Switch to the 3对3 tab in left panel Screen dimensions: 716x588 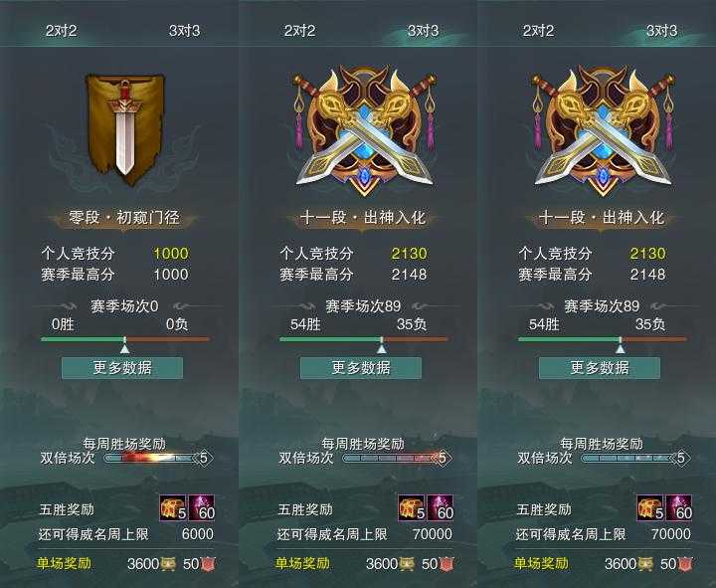click(185, 31)
